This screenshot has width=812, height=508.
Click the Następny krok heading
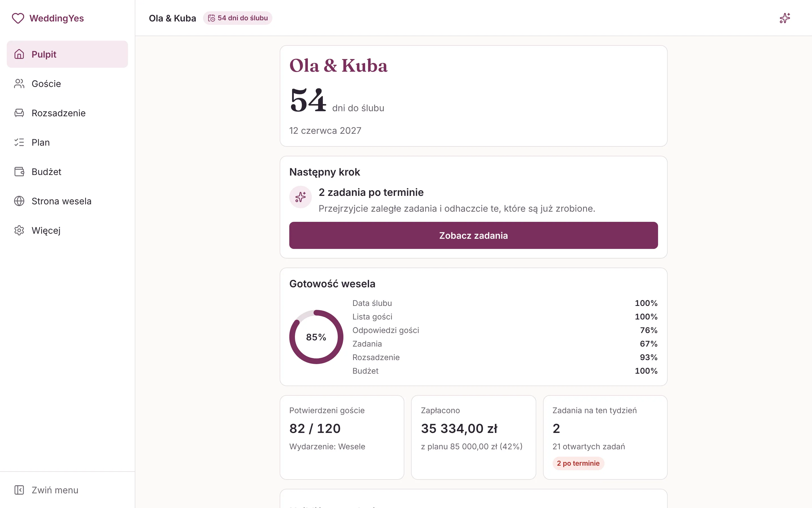(x=325, y=172)
